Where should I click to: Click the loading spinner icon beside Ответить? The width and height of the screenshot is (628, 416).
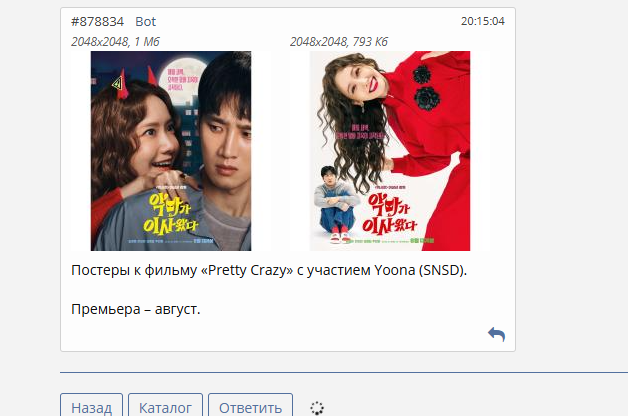317,408
